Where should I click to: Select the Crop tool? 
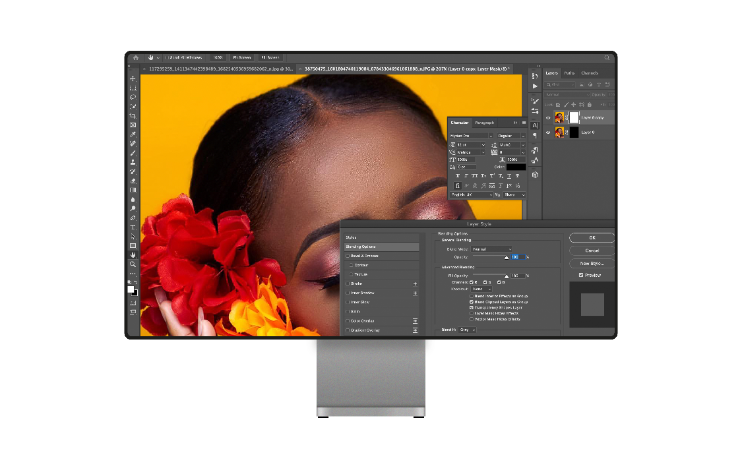133,116
